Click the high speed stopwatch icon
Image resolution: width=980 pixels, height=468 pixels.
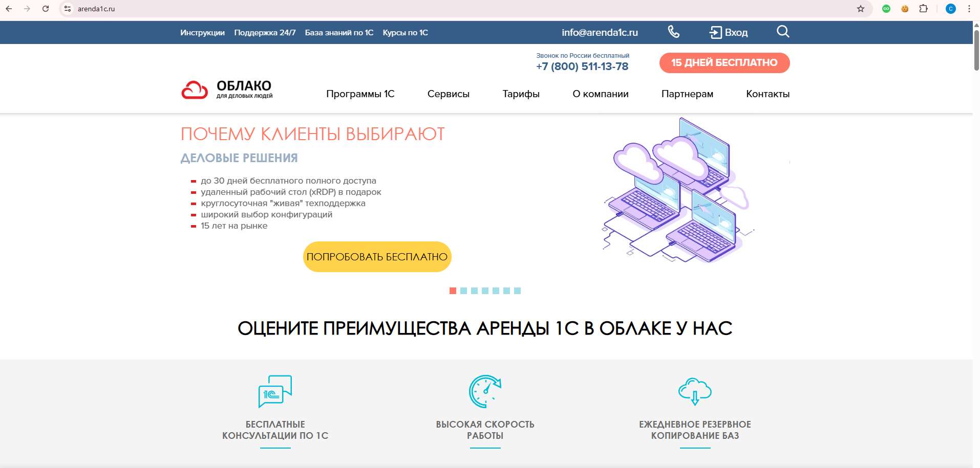click(485, 391)
